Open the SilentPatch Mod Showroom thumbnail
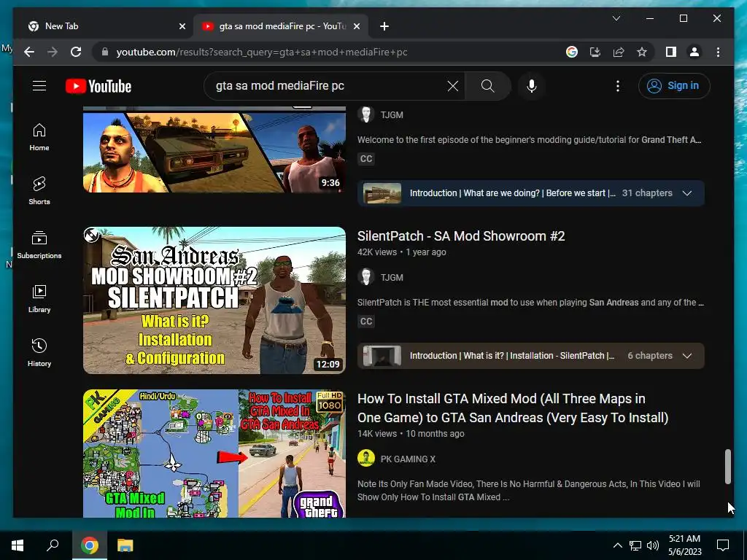This screenshot has width=747, height=560. (x=214, y=300)
